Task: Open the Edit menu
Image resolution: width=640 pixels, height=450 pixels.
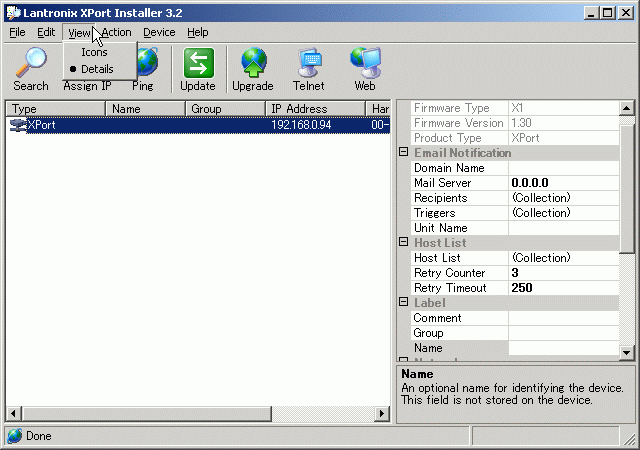Action: [46, 32]
